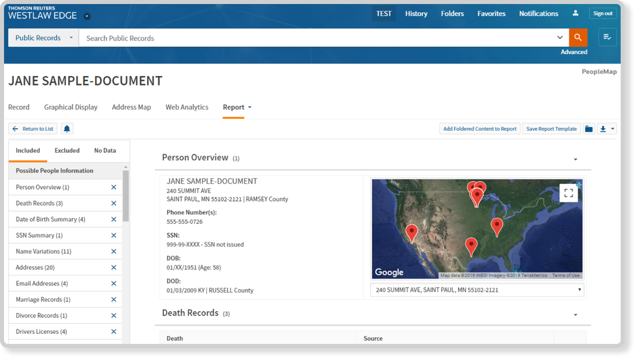Click Return to List button
This screenshot has height=362, width=644.
click(x=33, y=129)
